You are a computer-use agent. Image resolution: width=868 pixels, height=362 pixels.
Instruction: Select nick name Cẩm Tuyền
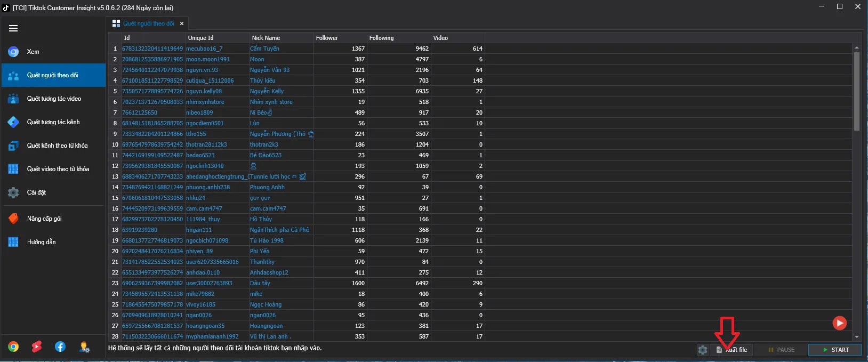tap(264, 49)
